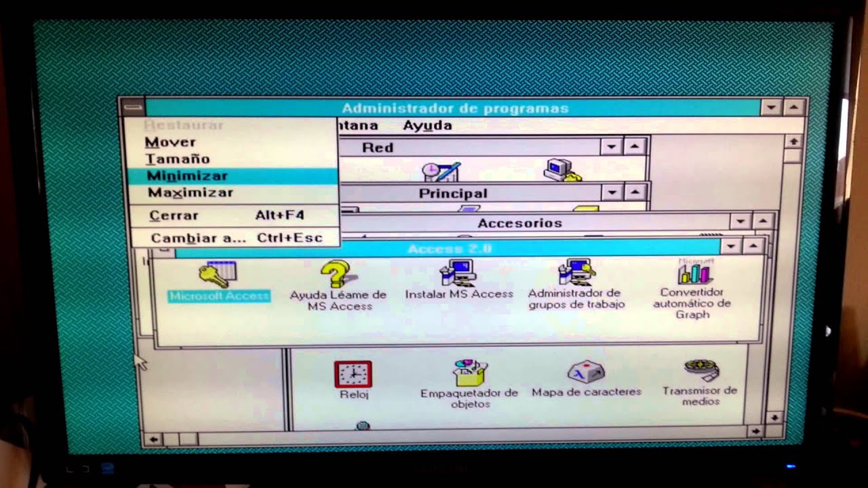Select the clock-and-pen icon in the Red group
Image resolution: width=868 pixels, height=488 pixels.
[441, 171]
